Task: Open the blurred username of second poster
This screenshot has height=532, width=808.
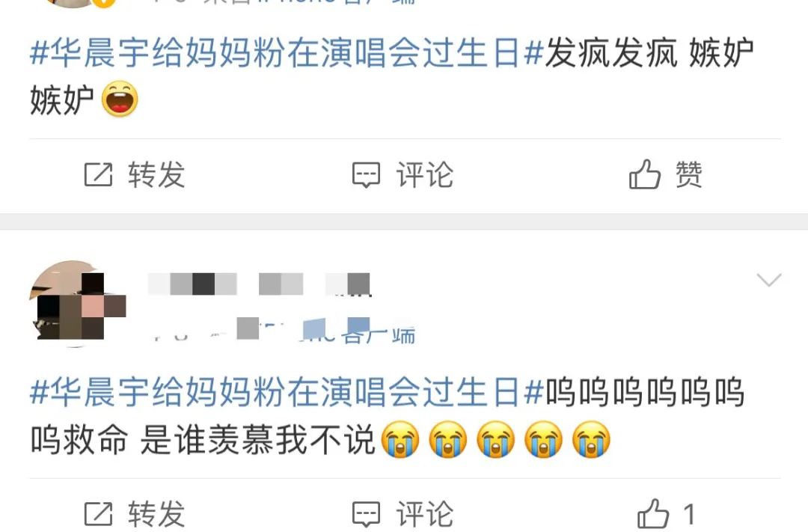Action: 259,284
